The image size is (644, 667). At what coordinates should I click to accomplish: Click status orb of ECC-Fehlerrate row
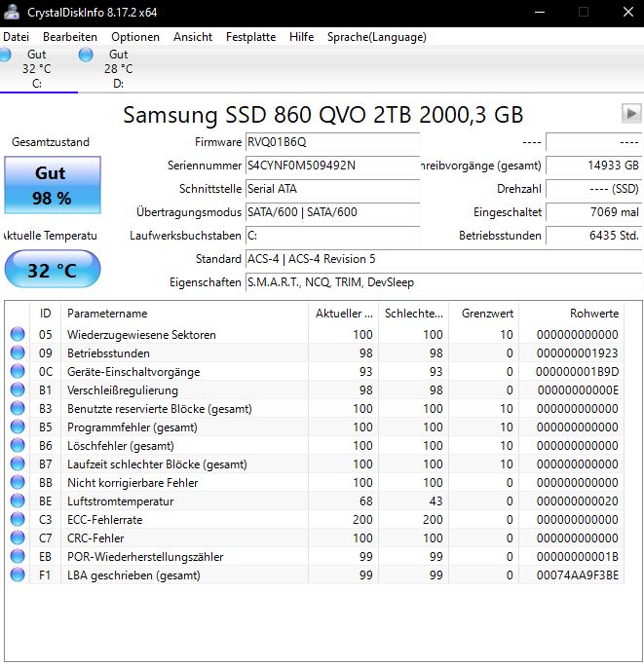[x=18, y=519]
